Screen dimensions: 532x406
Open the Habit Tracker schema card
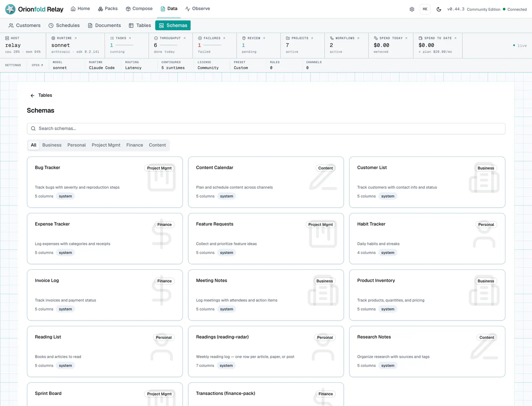[x=427, y=239]
